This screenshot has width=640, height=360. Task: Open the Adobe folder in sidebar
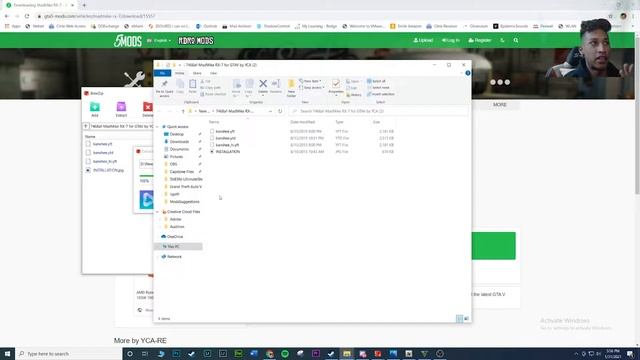click(176, 219)
